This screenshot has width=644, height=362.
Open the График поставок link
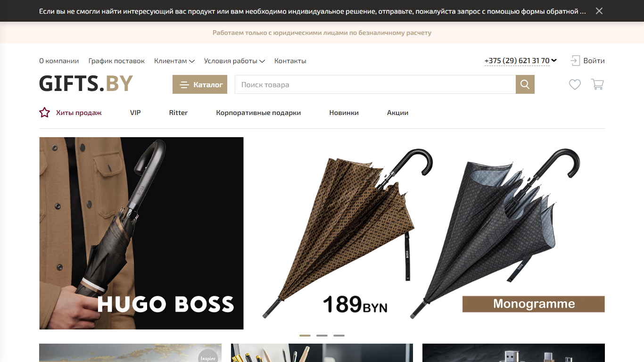pyautogui.click(x=116, y=61)
